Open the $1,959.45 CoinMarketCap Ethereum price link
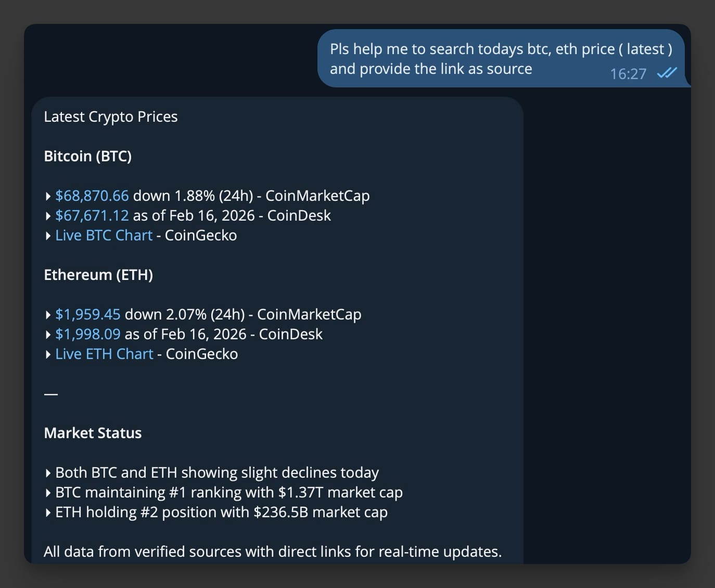The height and width of the screenshot is (588, 715). click(x=88, y=314)
